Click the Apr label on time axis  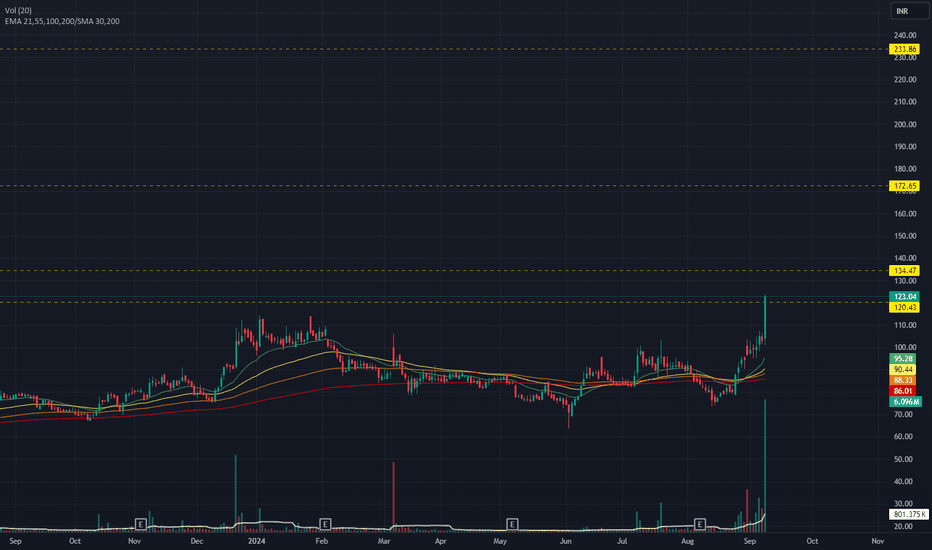click(440, 541)
